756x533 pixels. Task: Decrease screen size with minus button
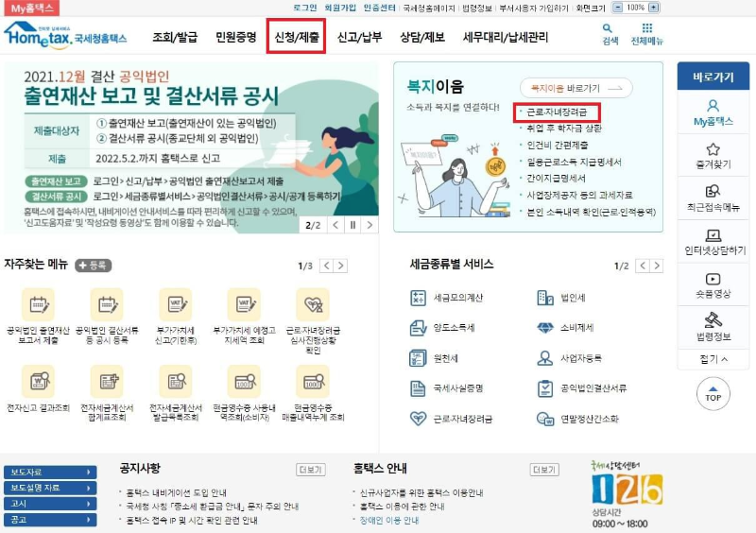point(618,8)
